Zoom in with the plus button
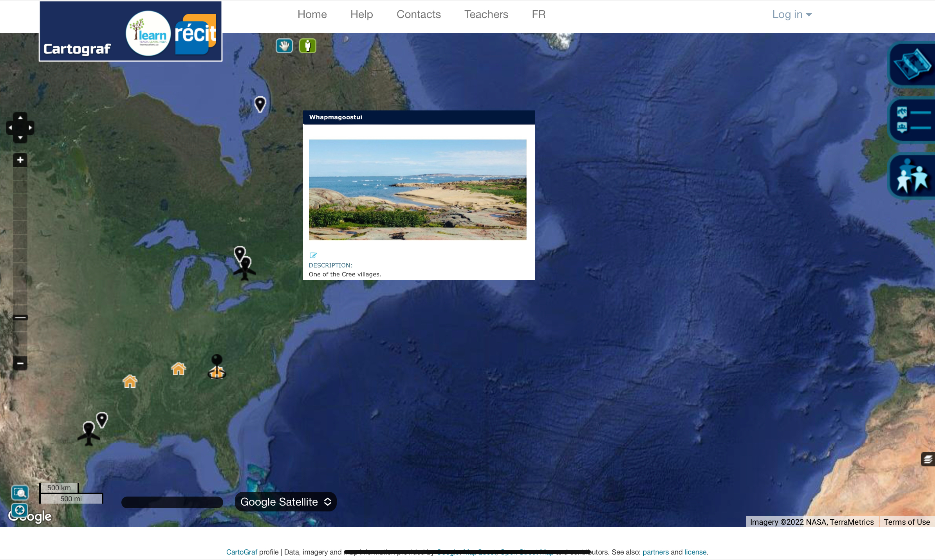The width and height of the screenshot is (935, 560). point(20,160)
